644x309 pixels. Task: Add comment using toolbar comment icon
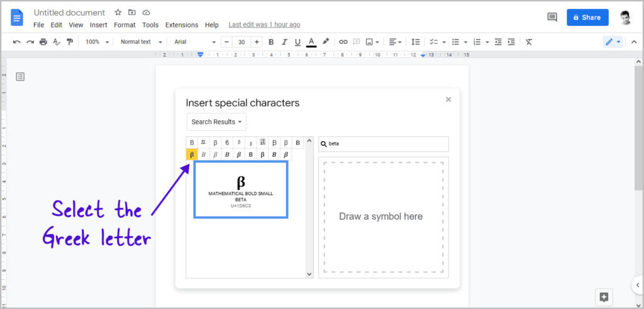(x=357, y=42)
